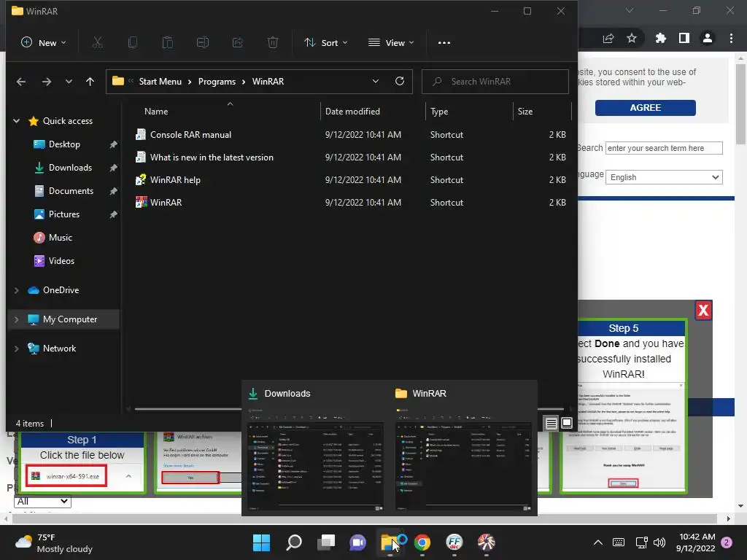
Task: Click the web page search term field
Action: tap(664, 148)
